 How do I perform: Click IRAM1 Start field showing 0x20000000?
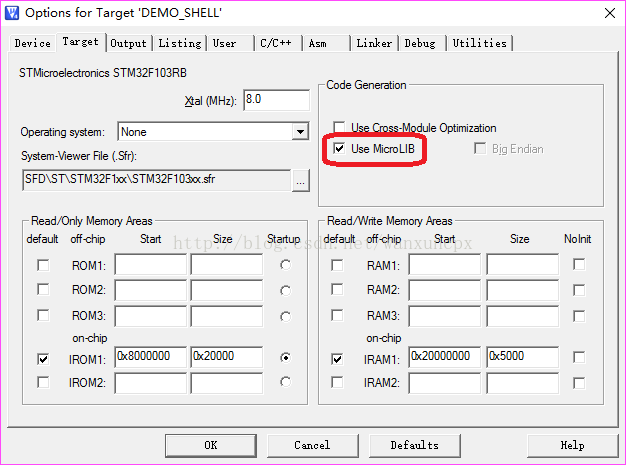[x=445, y=357]
